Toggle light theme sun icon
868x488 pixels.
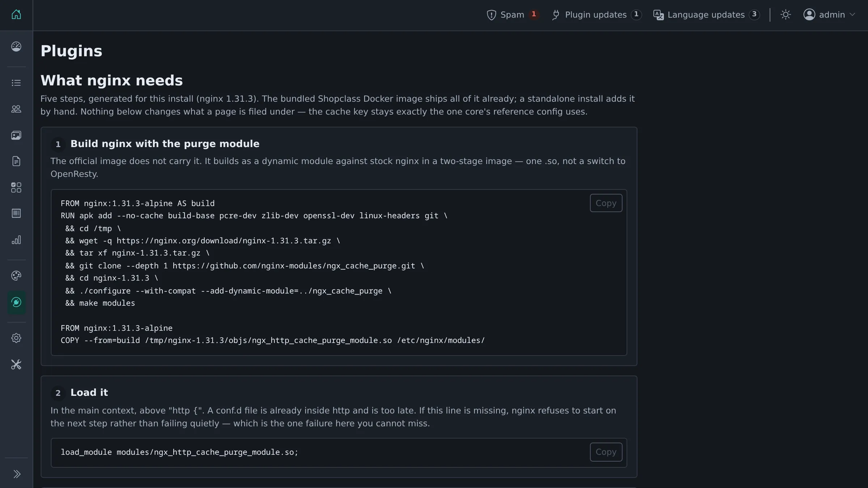(x=786, y=15)
